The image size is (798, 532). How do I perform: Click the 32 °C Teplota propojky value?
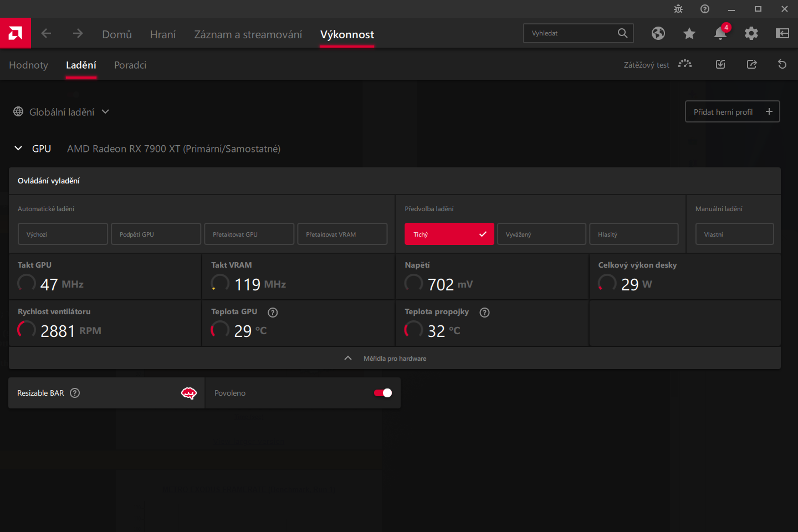(x=444, y=331)
